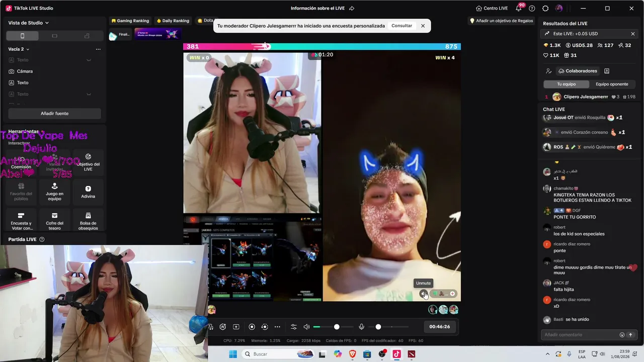The height and width of the screenshot is (362, 644).
Task: Show hidden system tray icons chevron
Action: click(x=548, y=354)
